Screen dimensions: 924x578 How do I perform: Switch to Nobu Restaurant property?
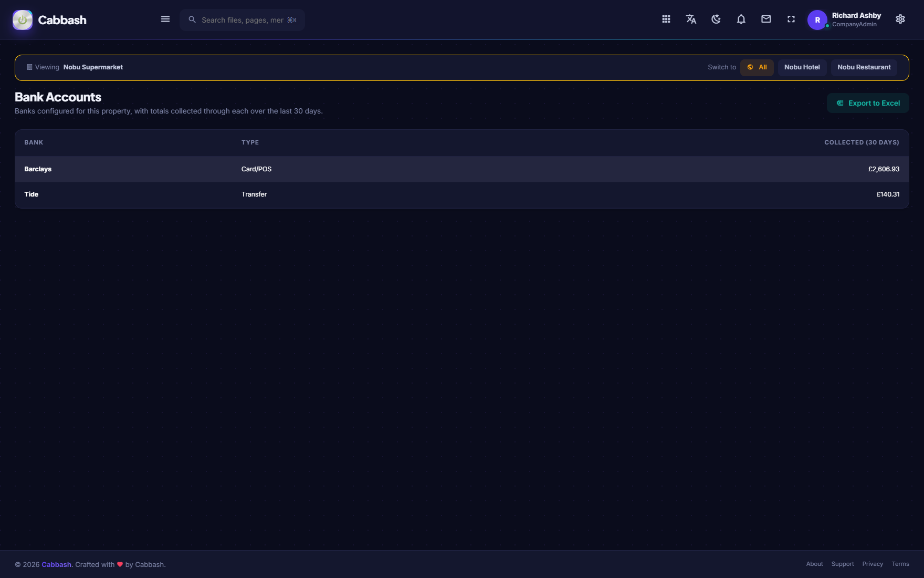click(x=864, y=67)
